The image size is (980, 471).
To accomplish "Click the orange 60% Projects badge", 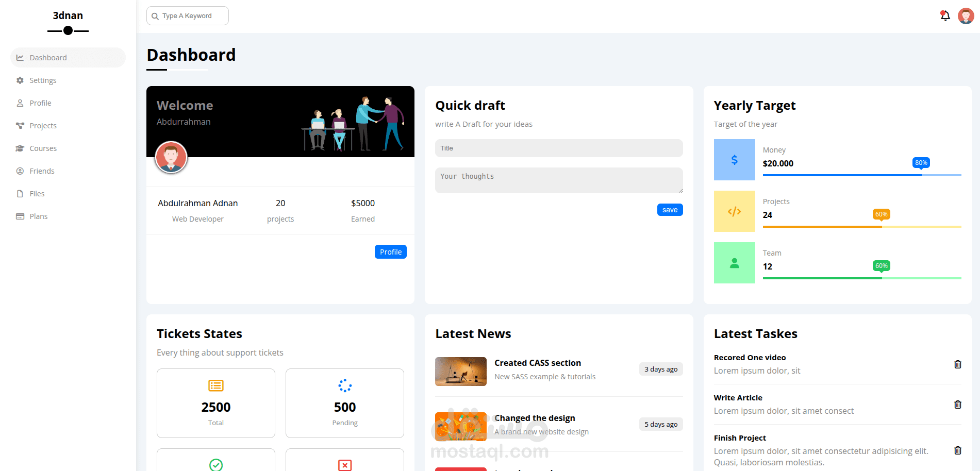I will tap(882, 214).
